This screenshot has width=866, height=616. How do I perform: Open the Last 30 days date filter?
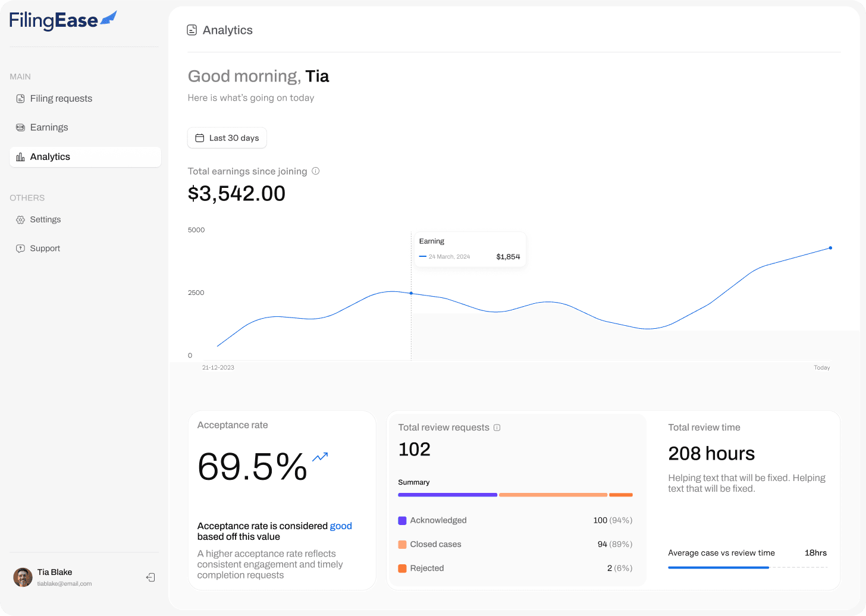coord(227,138)
